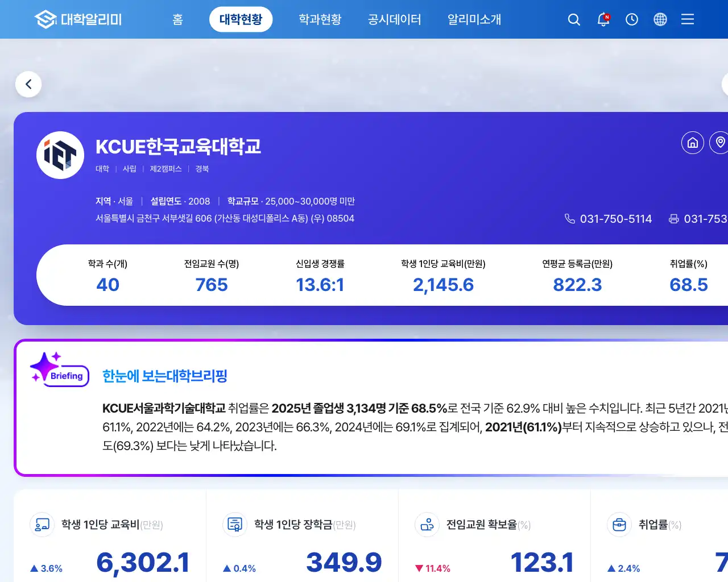Click the 전임교원 확보율 card icon
Image resolution: width=728 pixels, height=582 pixels.
[x=427, y=525]
